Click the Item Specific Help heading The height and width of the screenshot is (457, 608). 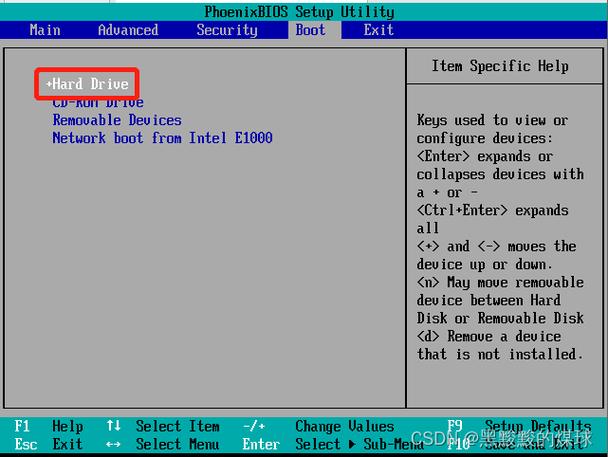pyautogui.click(x=500, y=66)
